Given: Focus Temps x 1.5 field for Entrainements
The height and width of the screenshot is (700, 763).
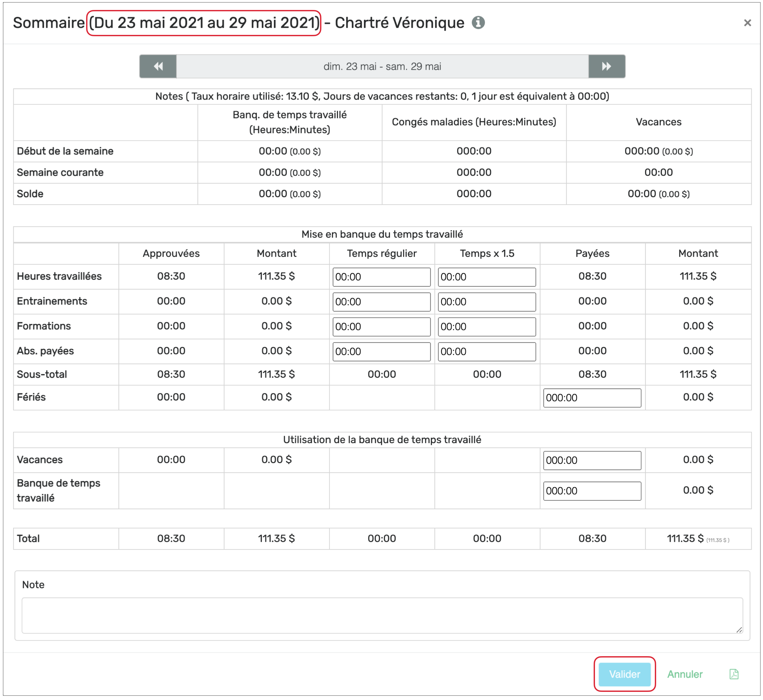Looking at the screenshot, I should [x=487, y=302].
